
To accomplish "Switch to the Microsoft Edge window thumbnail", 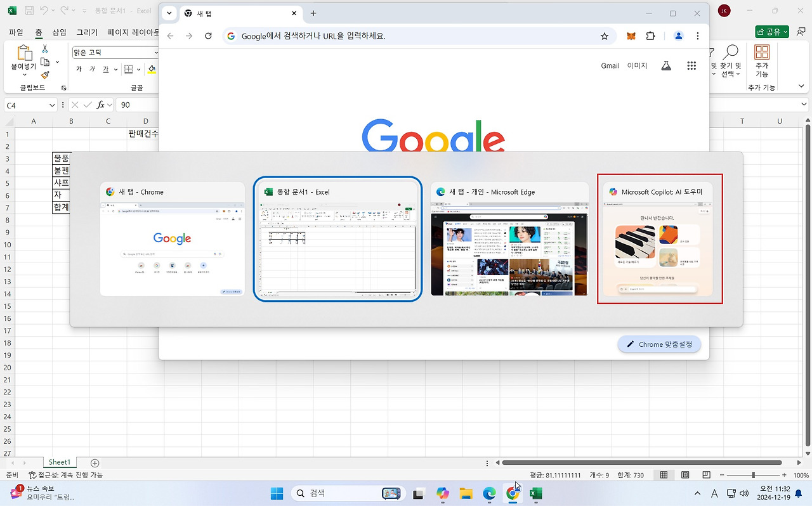I will tap(509, 239).
